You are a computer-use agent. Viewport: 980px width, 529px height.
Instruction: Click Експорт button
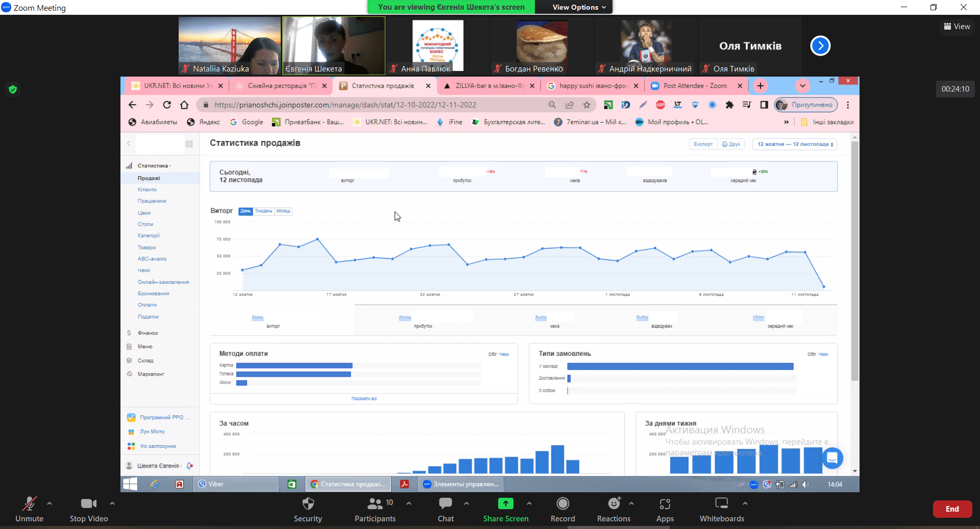click(x=703, y=144)
